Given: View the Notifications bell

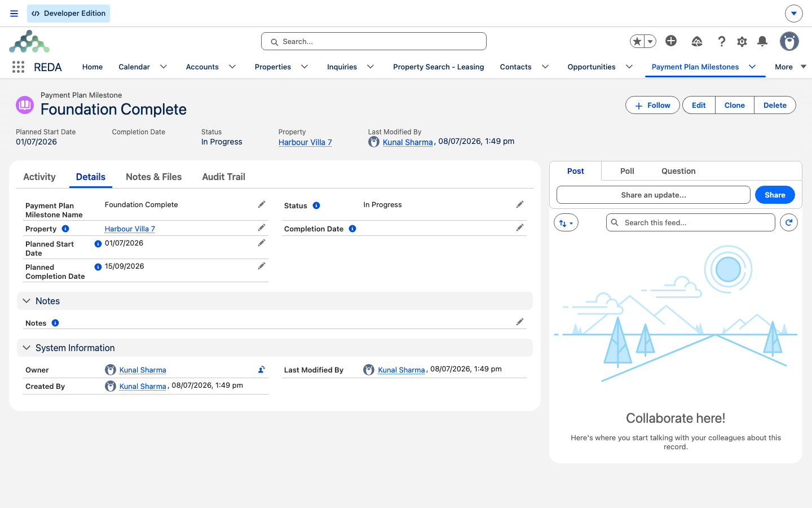Looking at the screenshot, I should click(762, 41).
